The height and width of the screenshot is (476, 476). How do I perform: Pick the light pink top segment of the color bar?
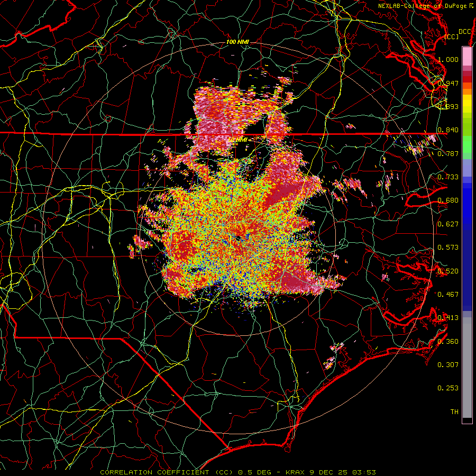(467, 56)
